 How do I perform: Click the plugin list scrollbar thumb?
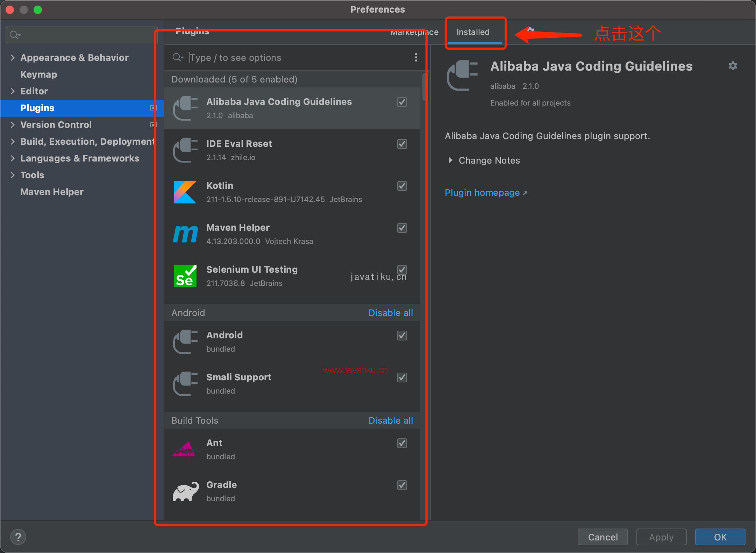(x=424, y=87)
